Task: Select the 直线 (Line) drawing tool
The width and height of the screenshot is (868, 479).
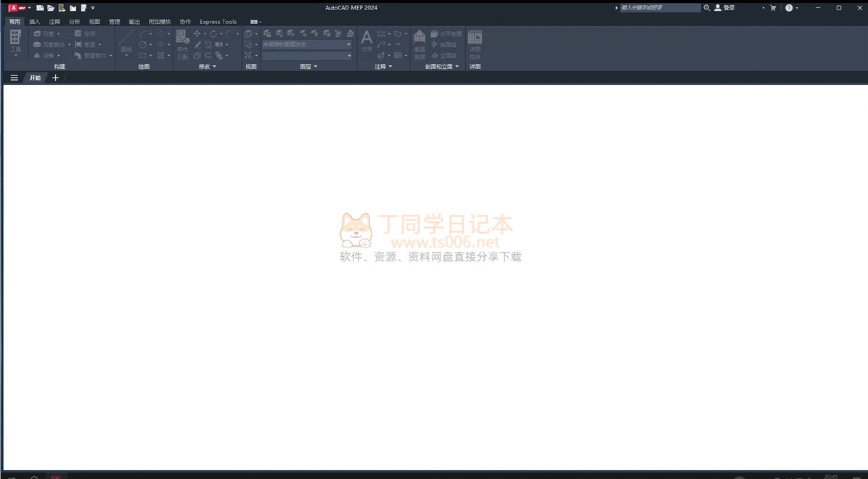Action: (126, 42)
